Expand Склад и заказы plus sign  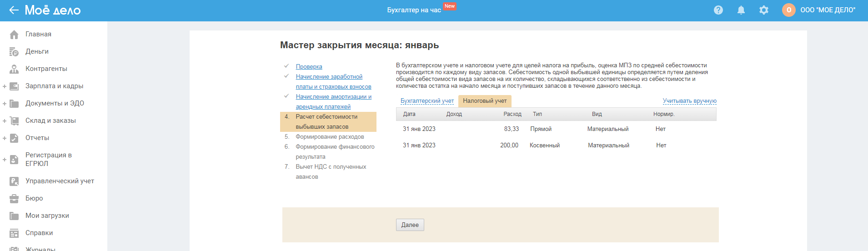point(5,121)
